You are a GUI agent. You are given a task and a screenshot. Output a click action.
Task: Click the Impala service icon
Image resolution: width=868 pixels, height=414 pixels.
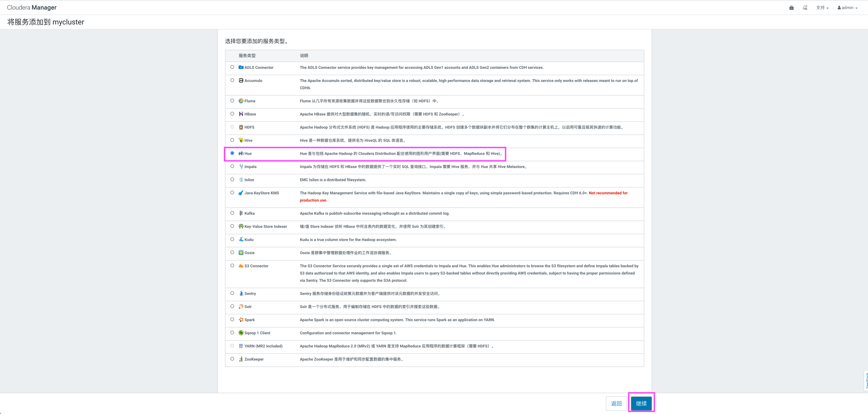tap(241, 166)
